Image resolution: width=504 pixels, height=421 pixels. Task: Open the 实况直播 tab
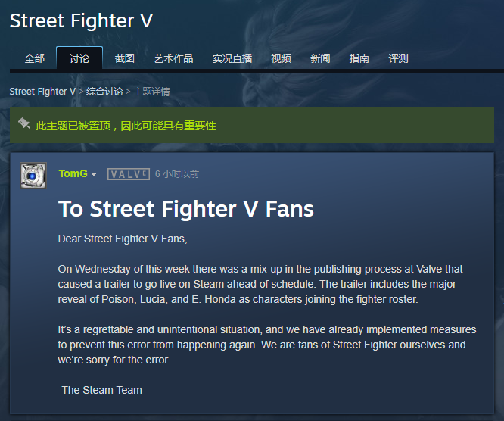232,58
